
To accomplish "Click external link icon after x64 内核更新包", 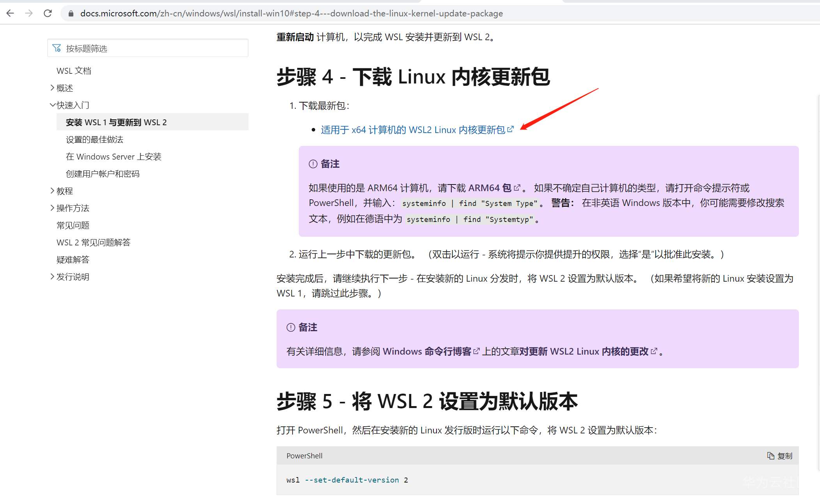I will (x=510, y=129).
